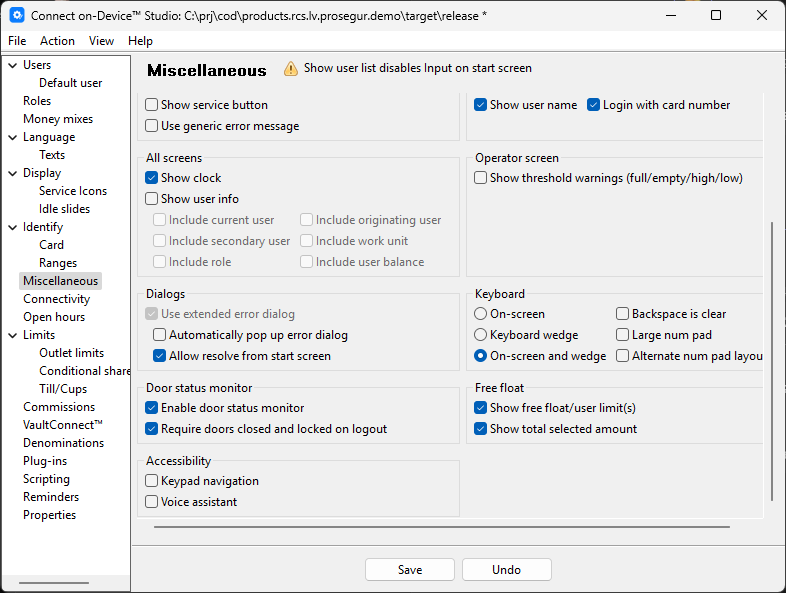Select the On-screen keyboard radio button
This screenshot has width=786, height=593.
(481, 314)
